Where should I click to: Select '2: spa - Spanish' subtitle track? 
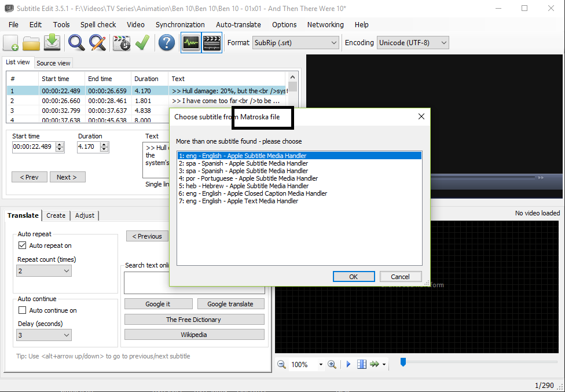pyautogui.click(x=299, y=163)
